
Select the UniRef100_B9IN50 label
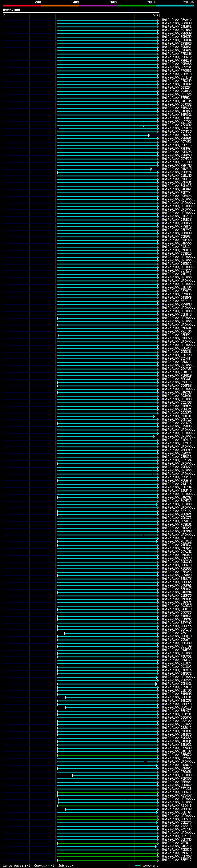click(177, 30)
